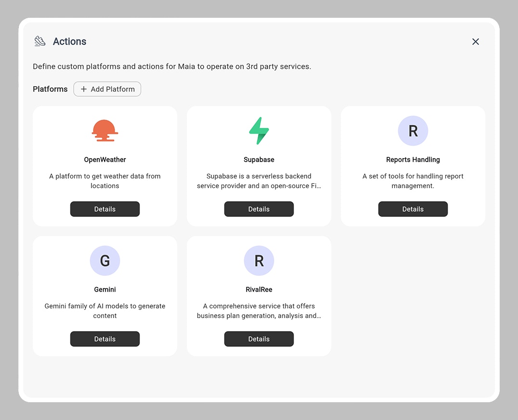Select the OpenWeather card

tap(105, 166)
